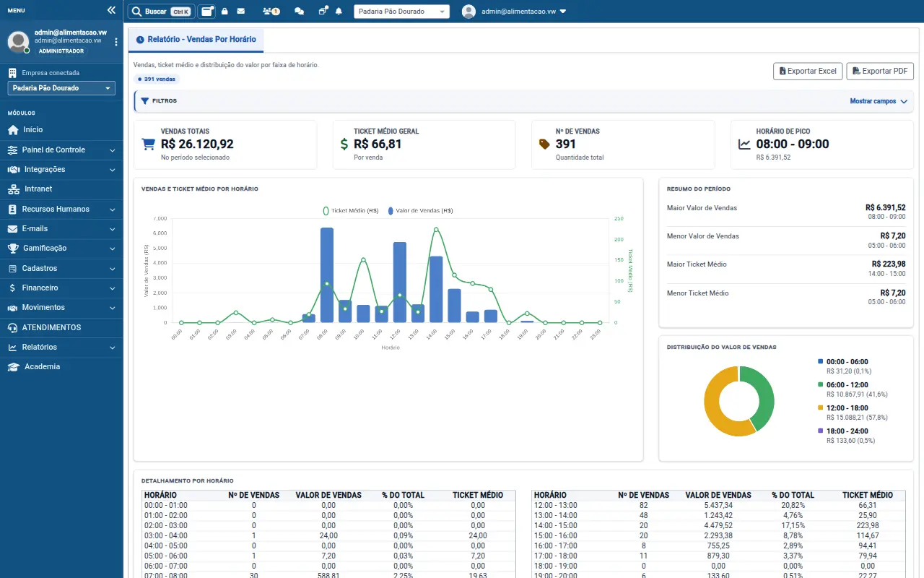
Task: Collapse the sidebar menu with the double chevron
Action: pos(111,11)
